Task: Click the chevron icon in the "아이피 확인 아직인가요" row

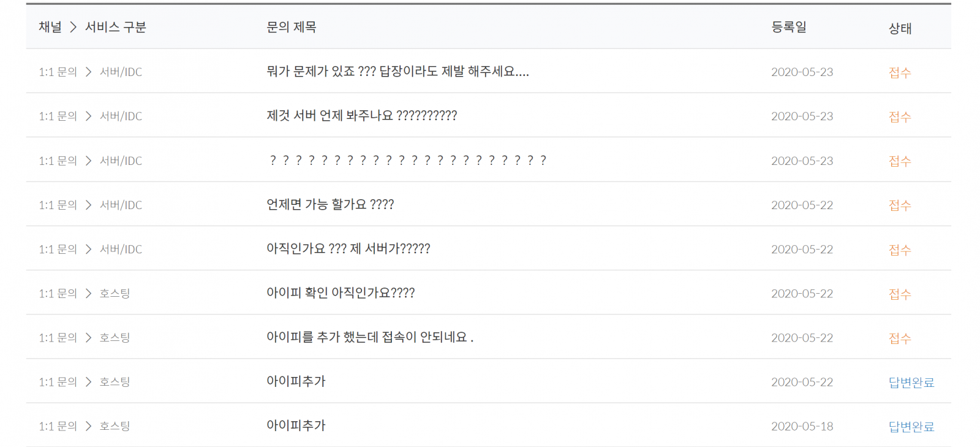Action: [x=88, y=293]
